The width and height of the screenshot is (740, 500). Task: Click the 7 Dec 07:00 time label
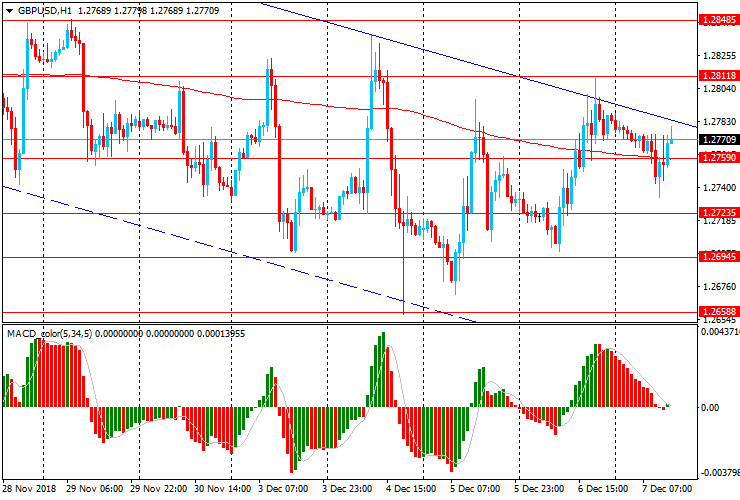(x=666, y=488)
